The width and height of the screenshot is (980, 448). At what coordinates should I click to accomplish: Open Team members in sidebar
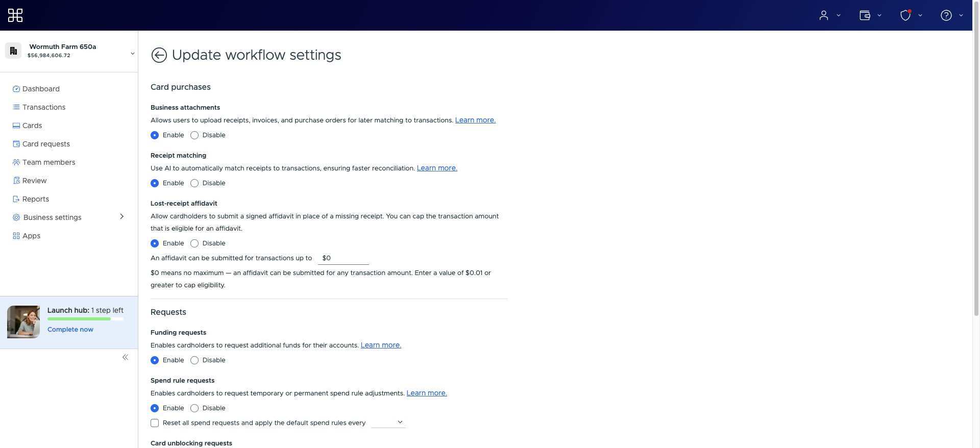[48, 162]
